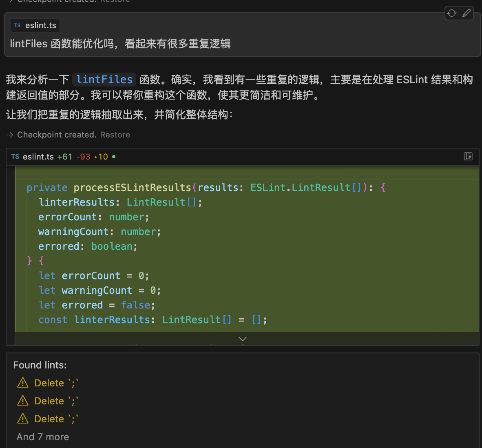Click the user message text to edit

coord(120,44)
